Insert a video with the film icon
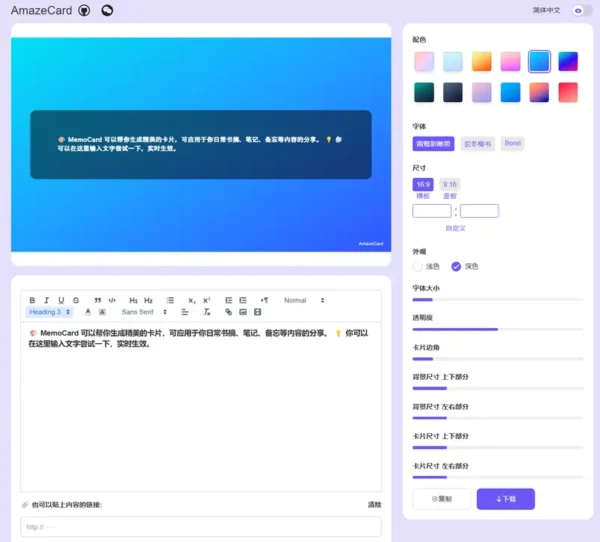Viewport: 600px width, 542px height. pyautogui.click(x=258, y=312)
